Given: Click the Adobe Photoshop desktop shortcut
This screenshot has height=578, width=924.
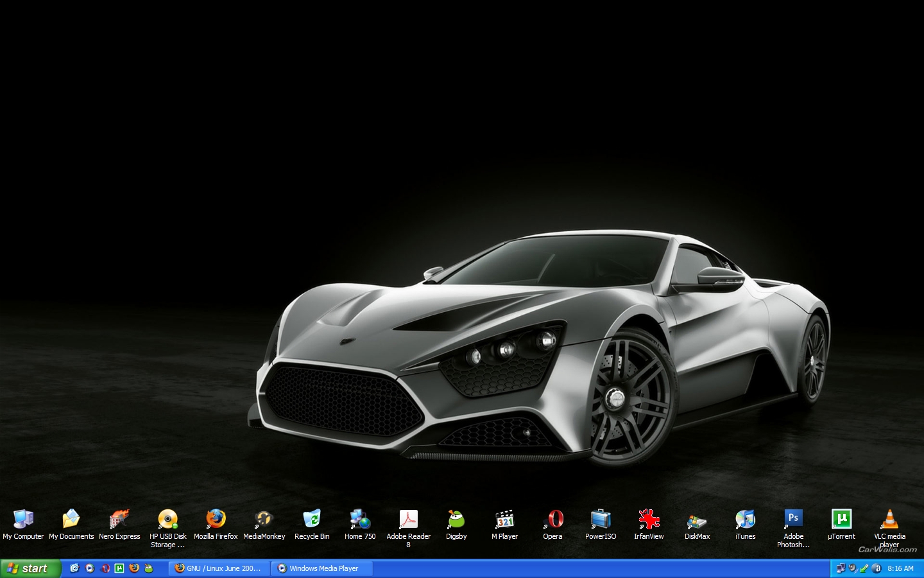Looking at the screenshot, I should point(793,520).
